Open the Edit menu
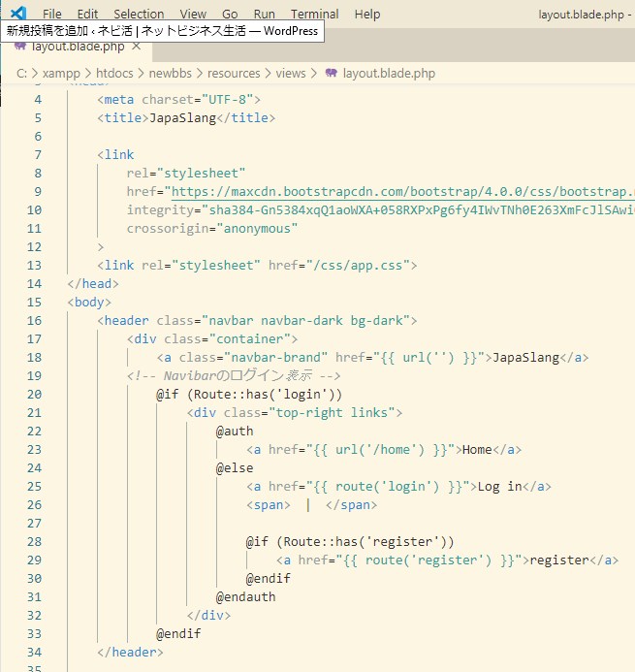Screen dimensions: 635x672 point(87,15)
